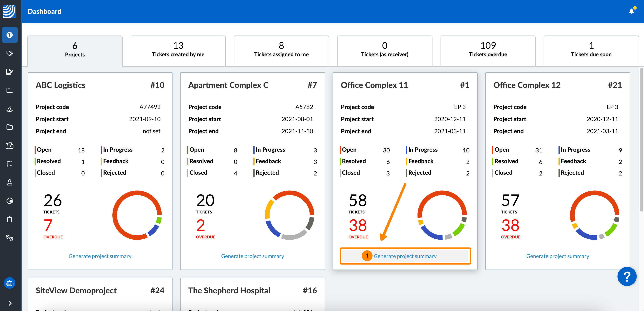The height and width of the screenshot is (311, 644).
Task: Open the user profile sidebar icon
Action: pyautogui.click(x=9, y=182)
